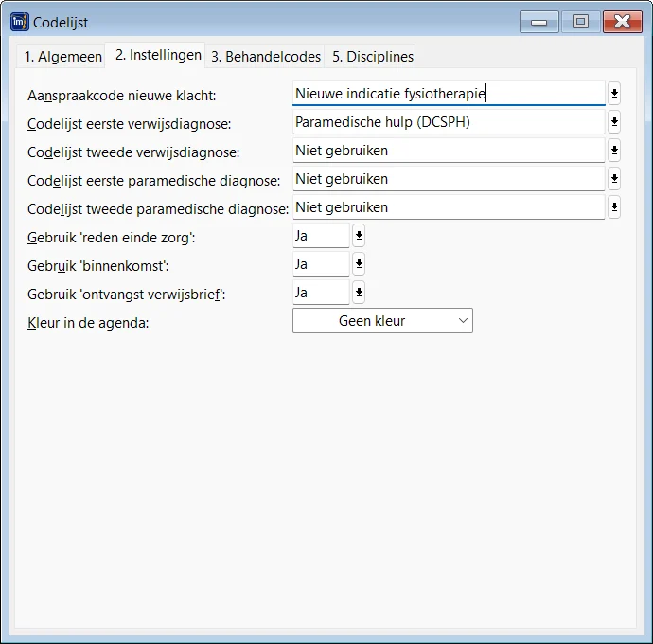Screen dimensions: 653x644
Task: Open dropdown arrow for Aanspraakcode nieuwe klacht
Action: pos(613,93)
